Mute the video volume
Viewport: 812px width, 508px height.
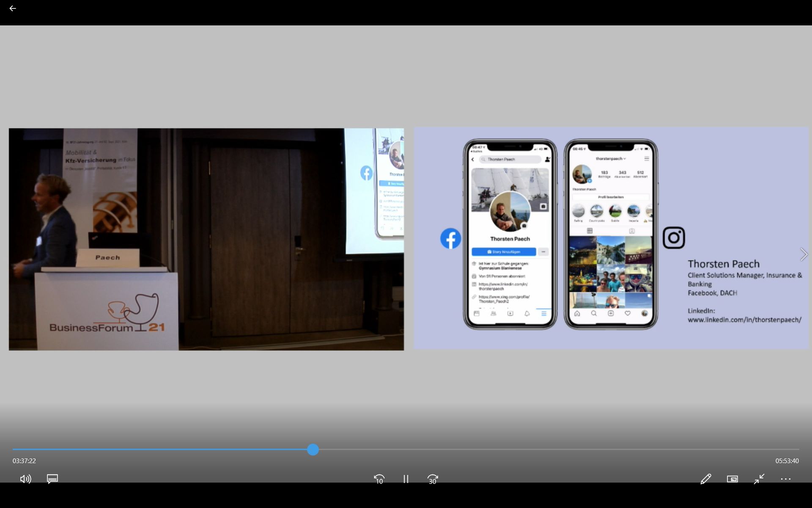point(25,479)
